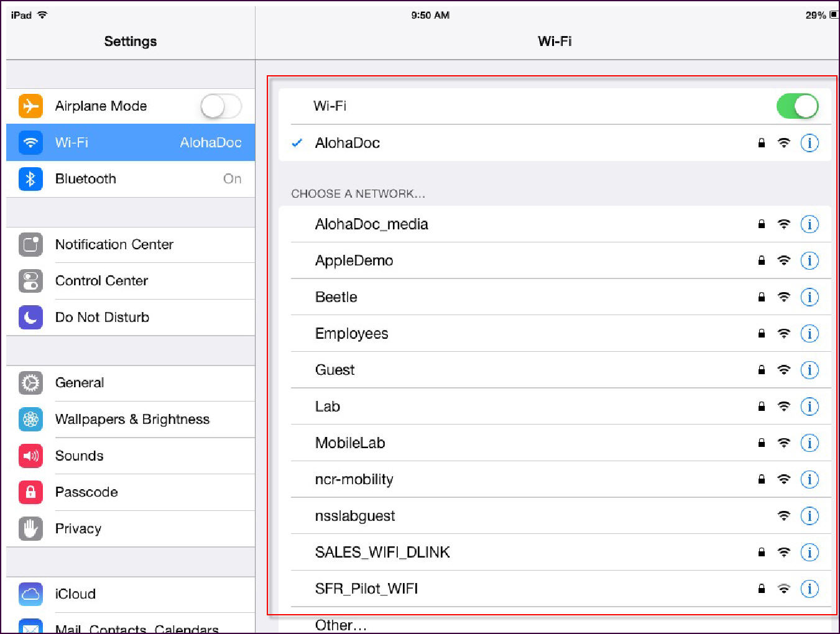
Task: Turn off the Wi-Fi switch
Action: tap(798, 106)
